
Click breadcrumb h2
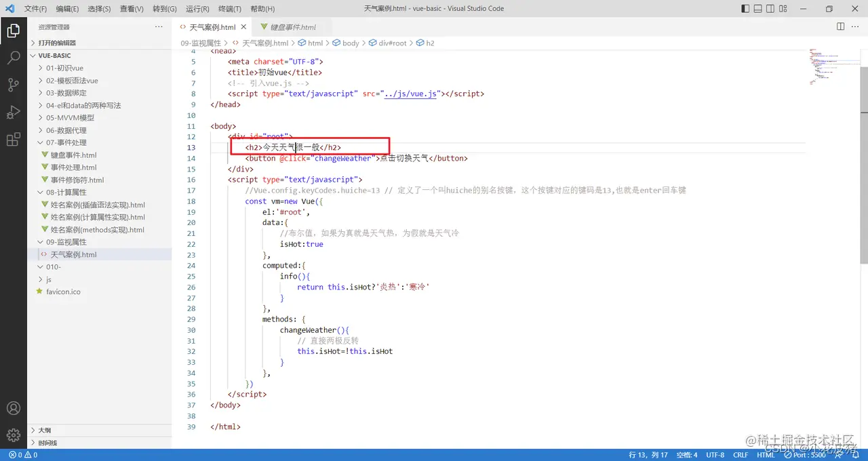point(425,43)
